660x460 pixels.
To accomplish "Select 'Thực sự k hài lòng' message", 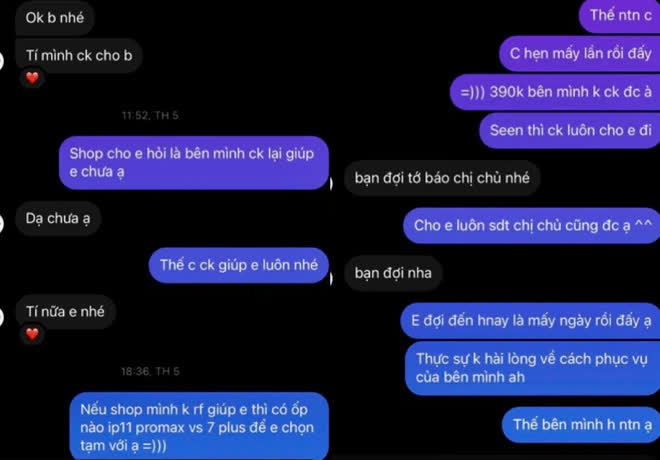I will point(533,368).
